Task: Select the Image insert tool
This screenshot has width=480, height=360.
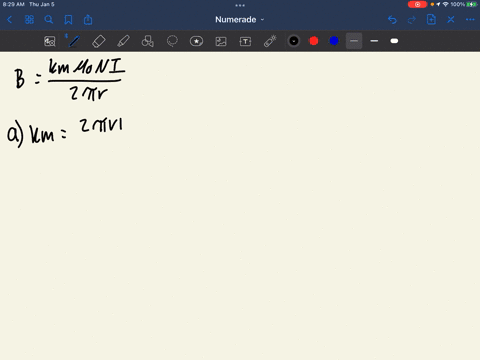Action: 221,41
